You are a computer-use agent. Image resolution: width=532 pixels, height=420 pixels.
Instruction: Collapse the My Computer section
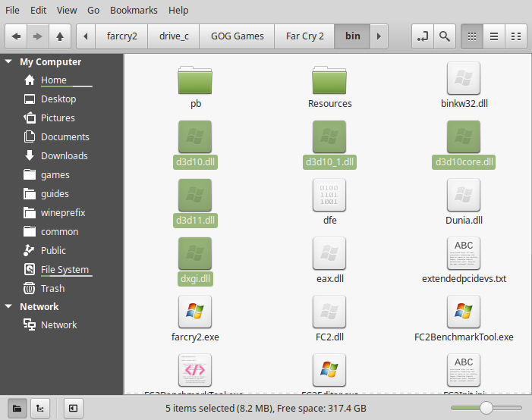pyautogui.click(x=8, y=61)
